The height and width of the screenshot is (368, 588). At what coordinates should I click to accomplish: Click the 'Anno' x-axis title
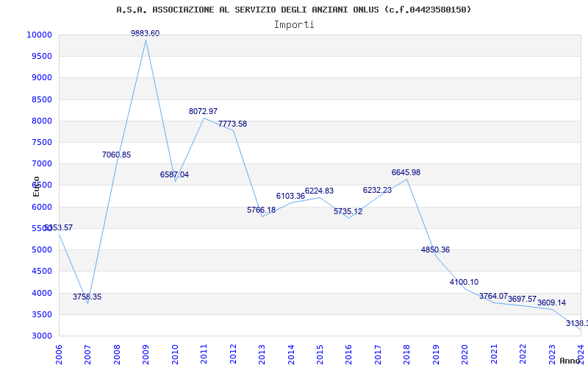pyautogui.click(x=570, y=361)
